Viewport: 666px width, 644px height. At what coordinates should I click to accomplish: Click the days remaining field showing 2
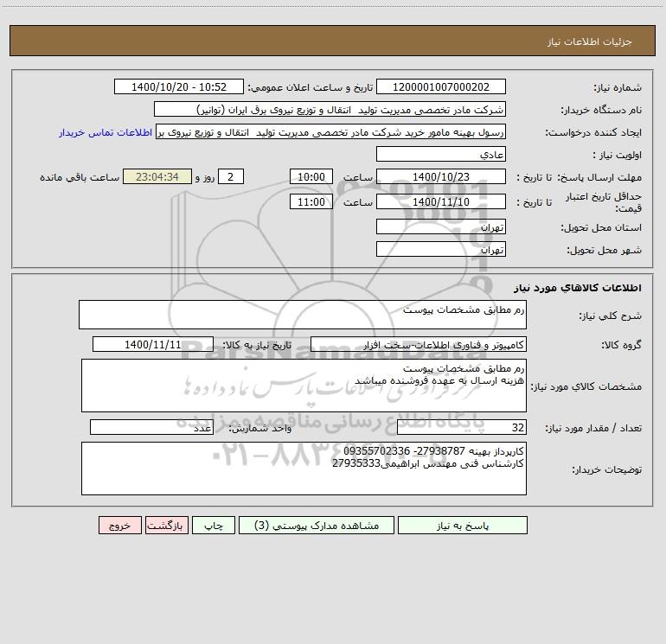tap(231, 176)
